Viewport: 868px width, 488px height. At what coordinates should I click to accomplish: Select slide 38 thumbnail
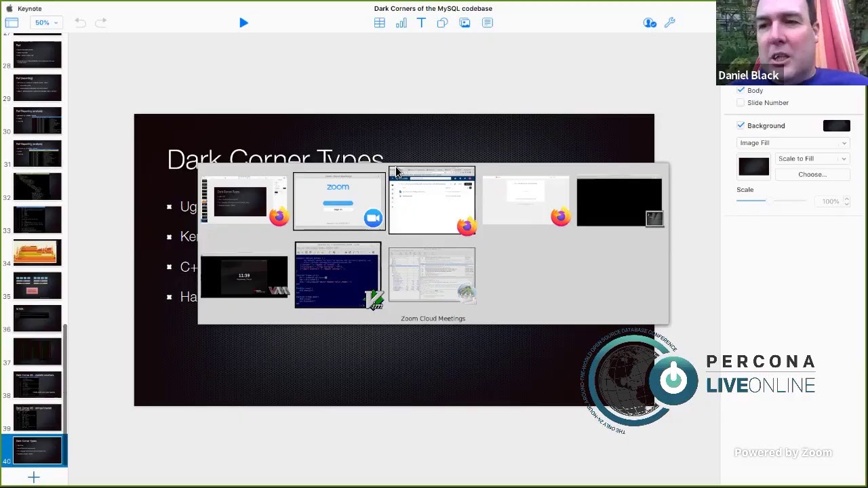coord(37,385)
